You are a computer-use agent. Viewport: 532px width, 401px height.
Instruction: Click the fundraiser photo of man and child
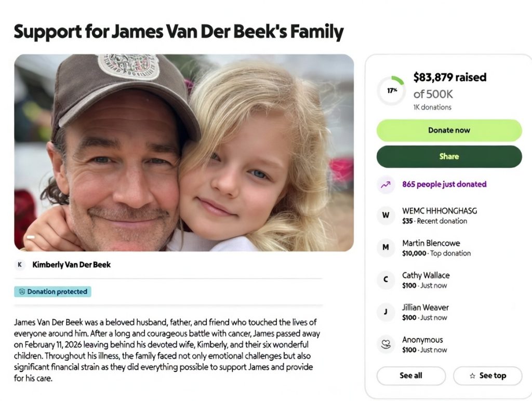tap(184, 153)
